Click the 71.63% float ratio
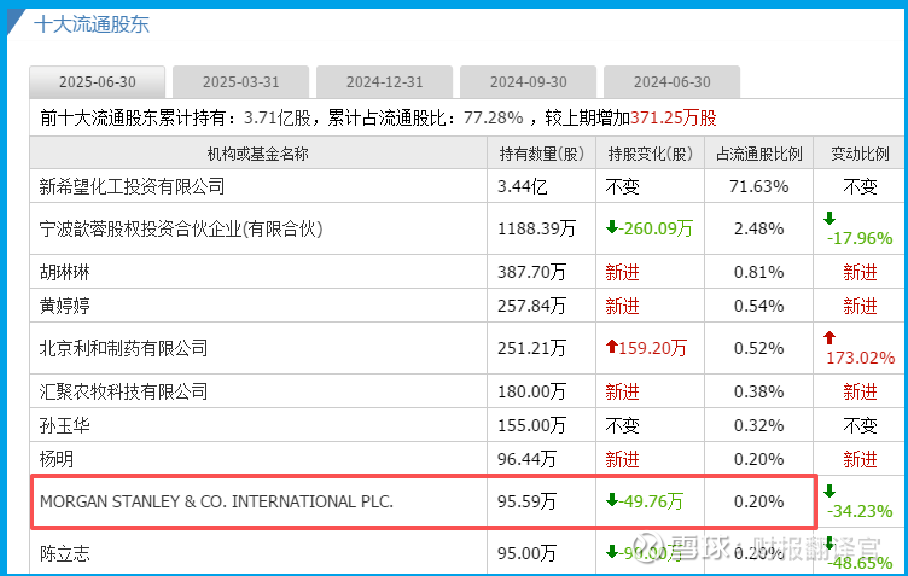Viewport: 908px width, 576px height. pos(759,186)
